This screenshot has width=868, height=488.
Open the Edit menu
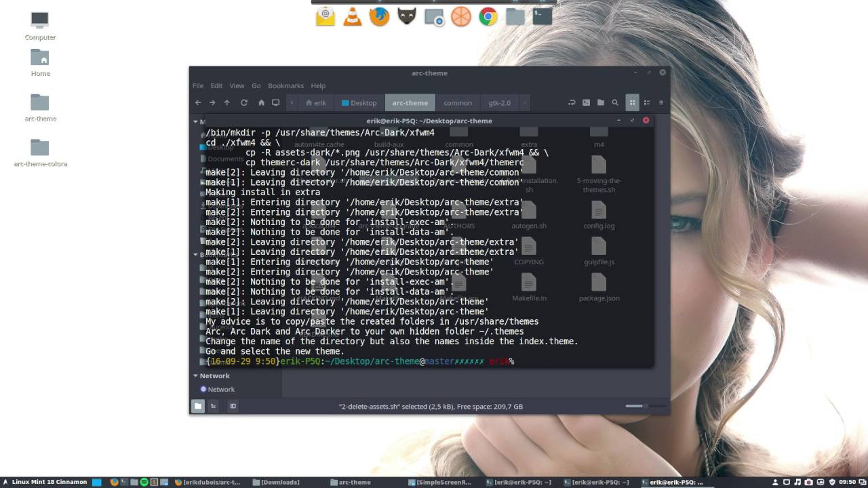(216, 86)
